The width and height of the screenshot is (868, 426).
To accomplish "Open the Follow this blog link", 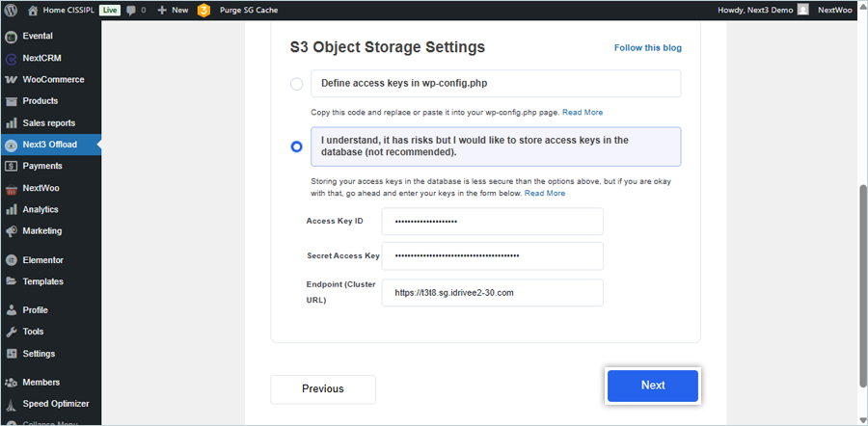I will 654,47.
